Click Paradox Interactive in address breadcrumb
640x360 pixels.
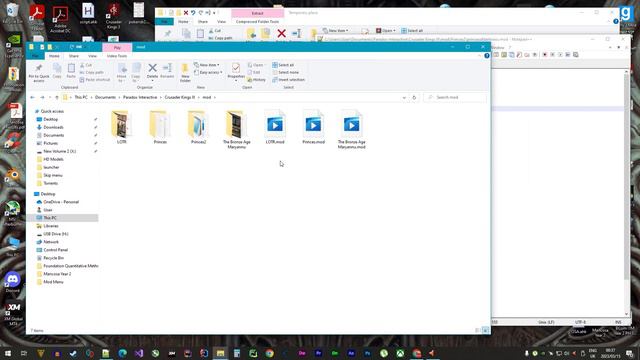[x=140, y=98]
